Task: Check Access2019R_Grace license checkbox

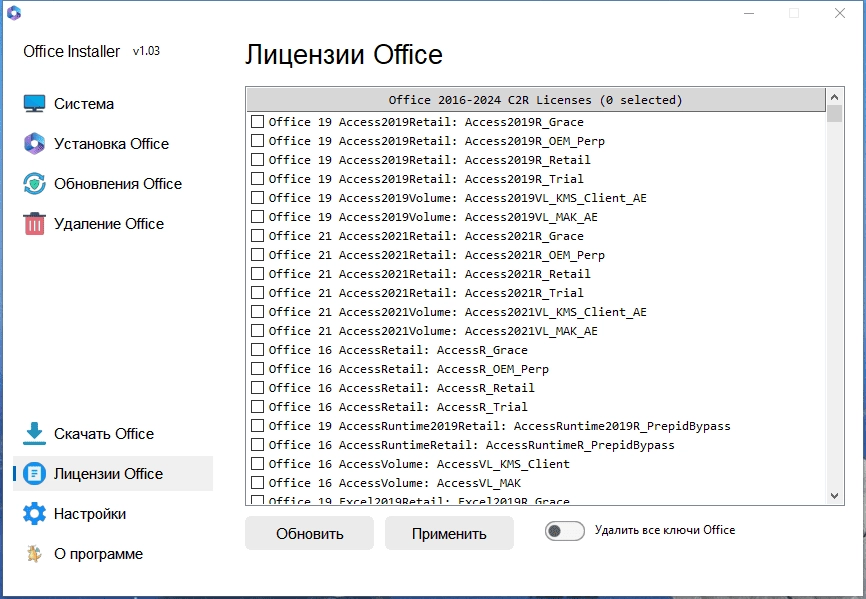Action: (257, 121)
